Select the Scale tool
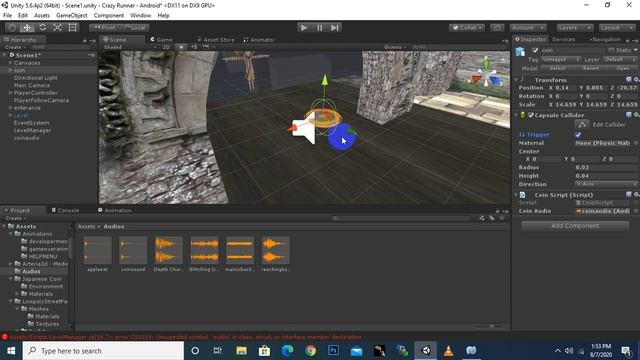 [x=58, y=27]
